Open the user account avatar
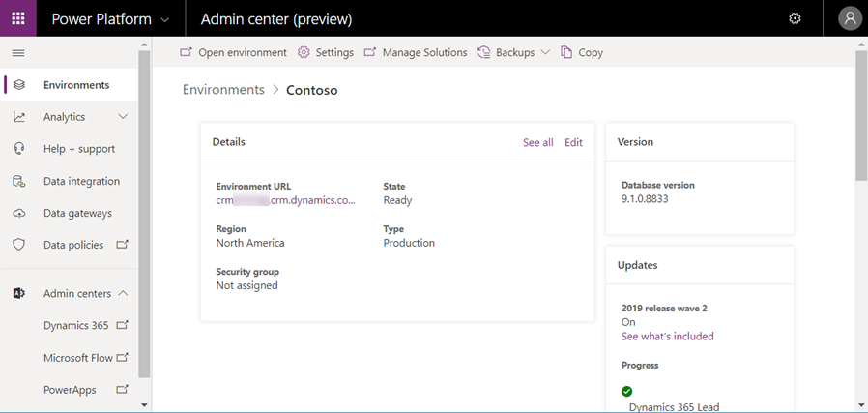This screenshot has height=413, width=868. 850,18
